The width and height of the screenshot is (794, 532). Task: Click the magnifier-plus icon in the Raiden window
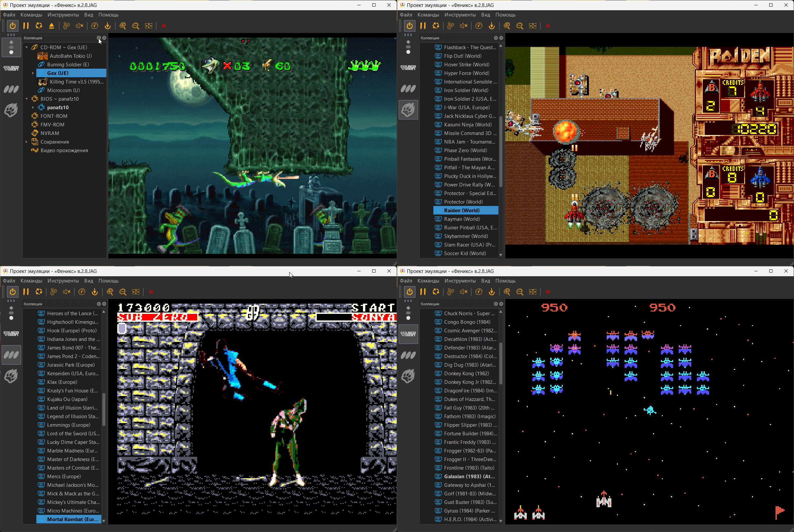(507, 26)
